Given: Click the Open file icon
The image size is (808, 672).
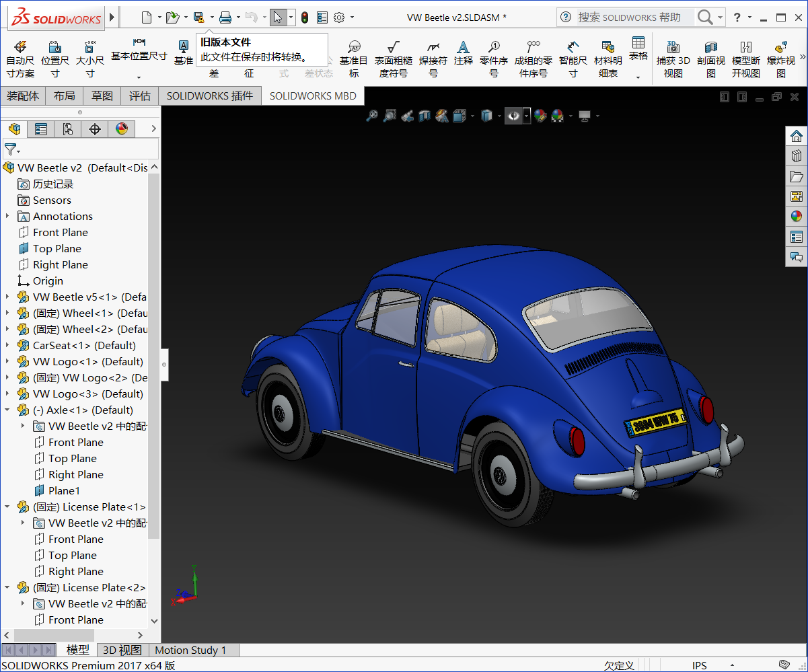Looking at the screenshot, I should click(173, 17).
